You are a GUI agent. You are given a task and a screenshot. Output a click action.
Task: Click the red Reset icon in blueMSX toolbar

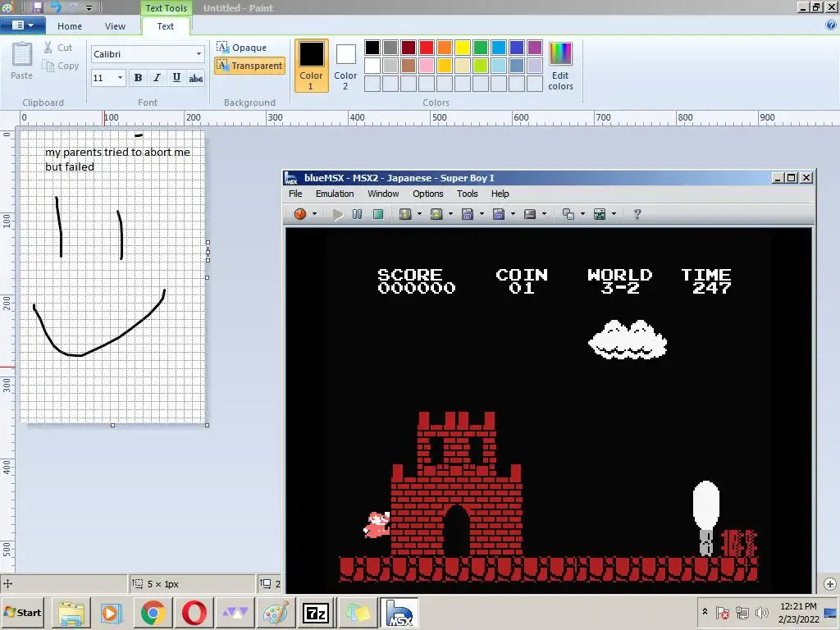pyautogui.click(x=300, y=214)
